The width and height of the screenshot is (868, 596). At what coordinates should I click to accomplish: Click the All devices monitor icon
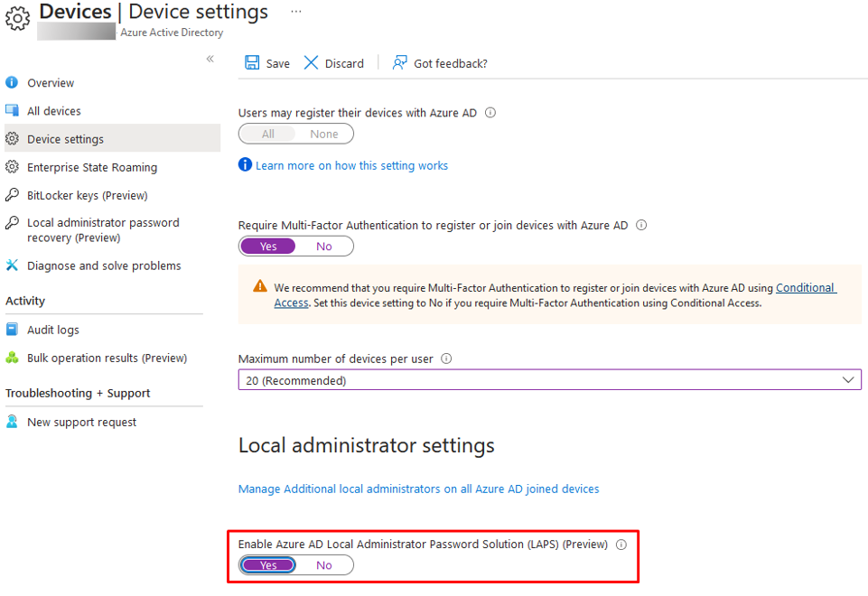[x=12, y=110]
